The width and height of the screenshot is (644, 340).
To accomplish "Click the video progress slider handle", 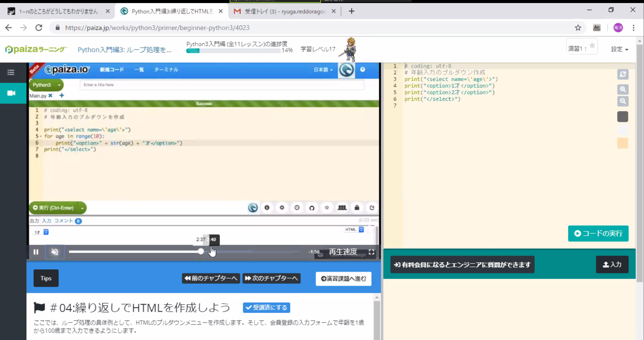I will pyautogui.click(x=201, y=252).
